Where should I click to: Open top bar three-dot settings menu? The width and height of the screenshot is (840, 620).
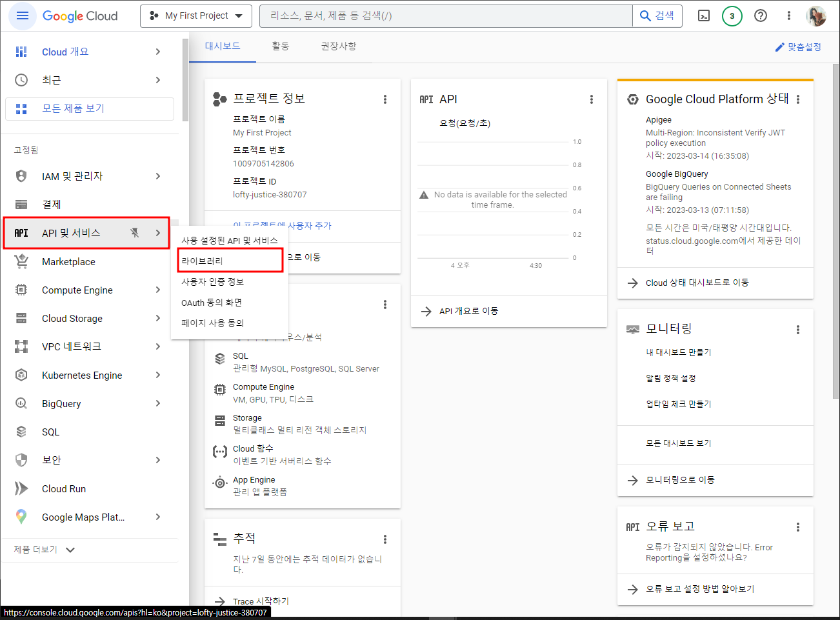click(x=788, y=15)
